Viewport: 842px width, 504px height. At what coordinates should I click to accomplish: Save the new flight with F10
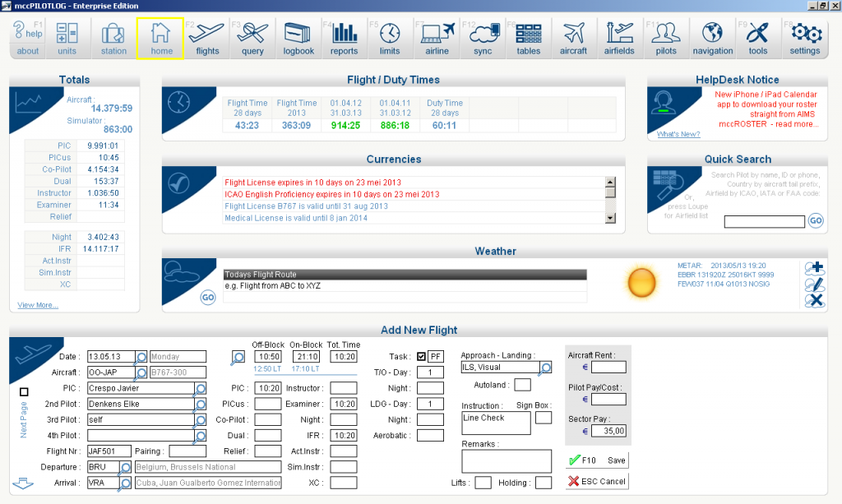click(597, 460)
